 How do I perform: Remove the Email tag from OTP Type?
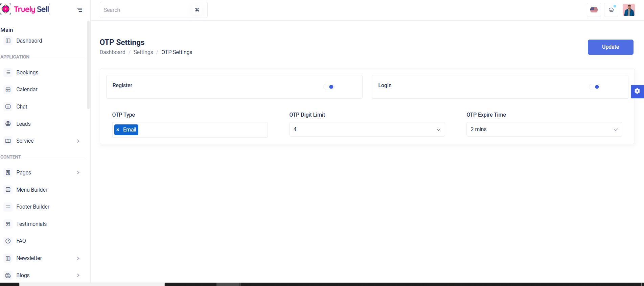click(x=118, y=130)
